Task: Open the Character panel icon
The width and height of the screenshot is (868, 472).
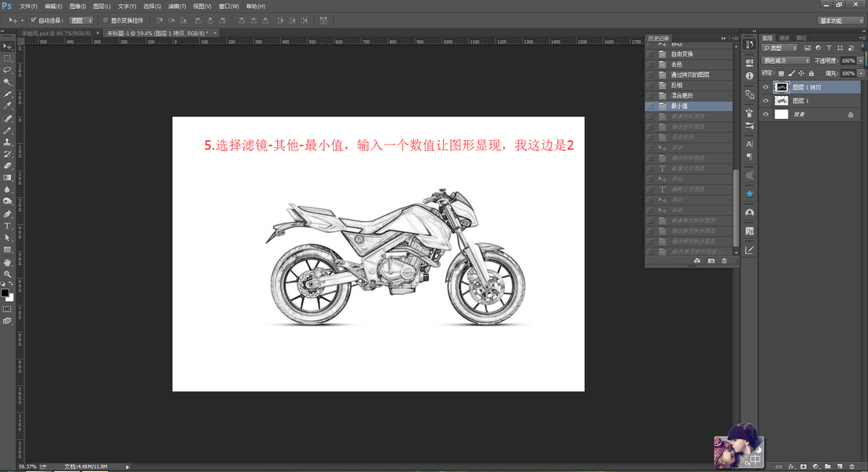Action: click(749, 144)
